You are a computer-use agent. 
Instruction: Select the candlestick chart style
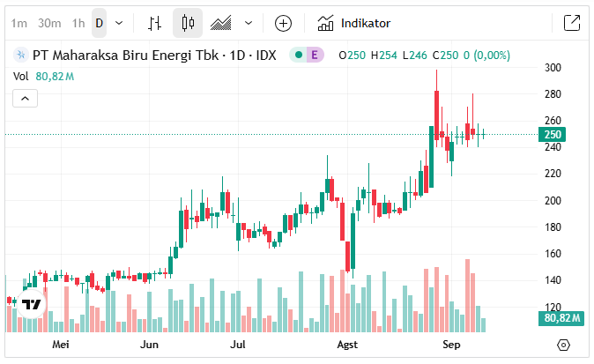[187, 23]
